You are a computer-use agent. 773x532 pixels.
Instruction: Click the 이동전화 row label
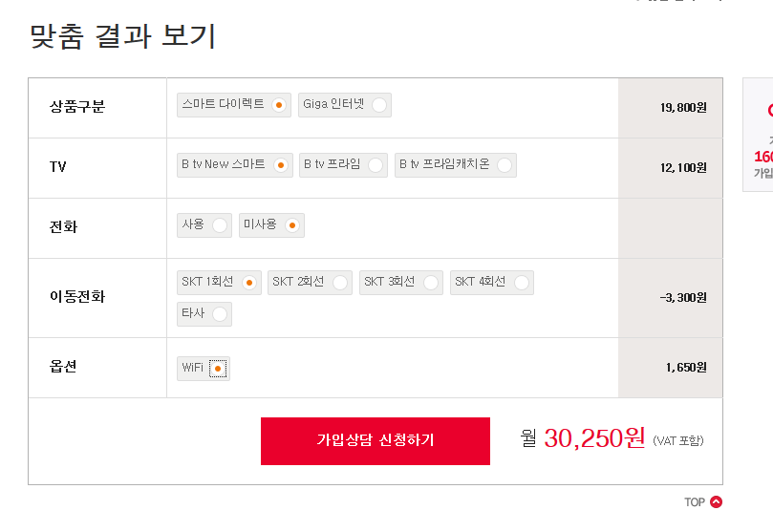[x=77, y=297]
